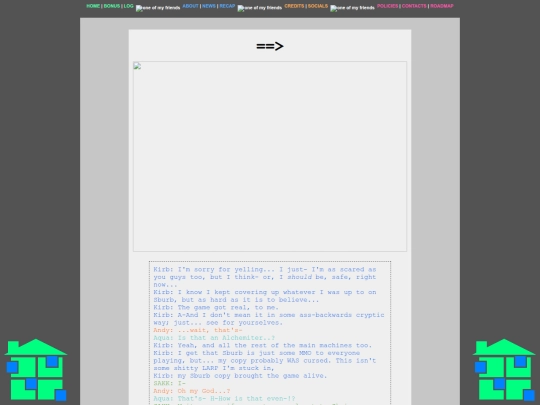Click broken image between RECAP and CREDITS
540x405 pixels.
click(260, 8)
